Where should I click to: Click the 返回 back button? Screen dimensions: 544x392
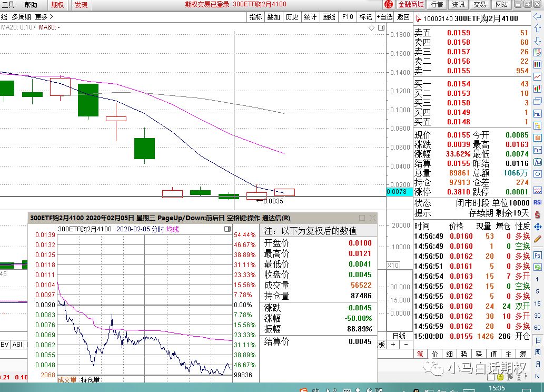pyautogui.click(x=403, y=17)
